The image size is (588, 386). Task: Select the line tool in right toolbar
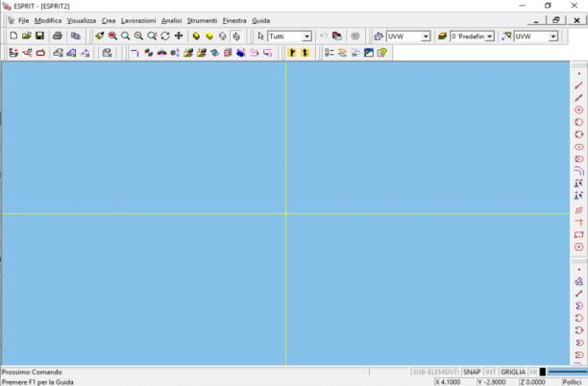(578, 85)
